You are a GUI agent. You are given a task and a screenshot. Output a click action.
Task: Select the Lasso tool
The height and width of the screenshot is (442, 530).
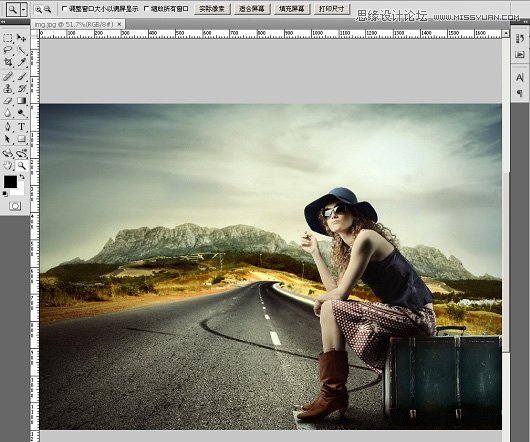pos(7,50)
